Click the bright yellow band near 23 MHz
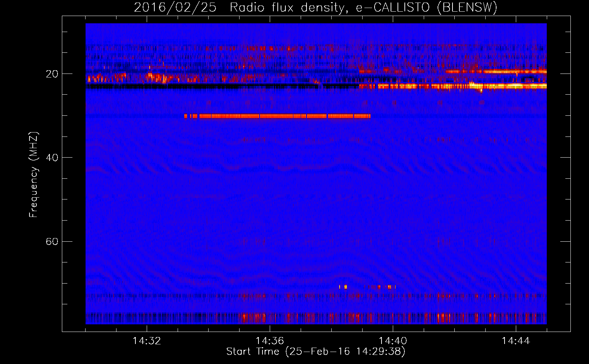Screen dimensions: 589x364 (453, 86)
